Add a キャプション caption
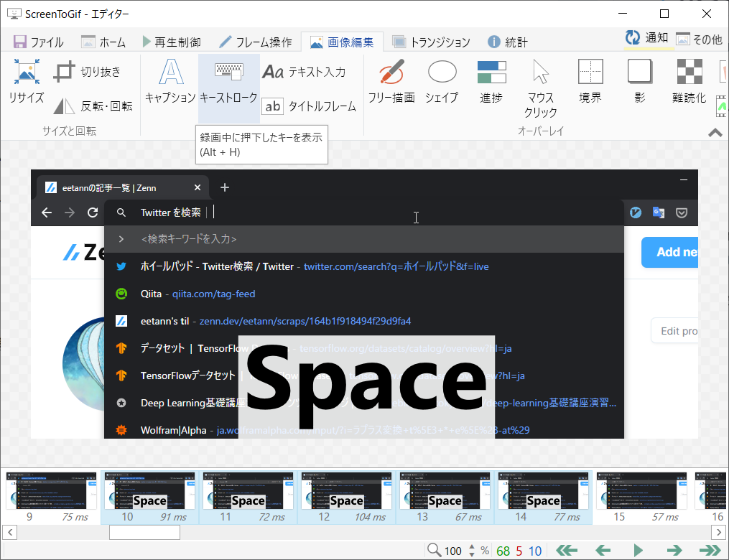This screenshot has width=729, height=560. (170, 80)
